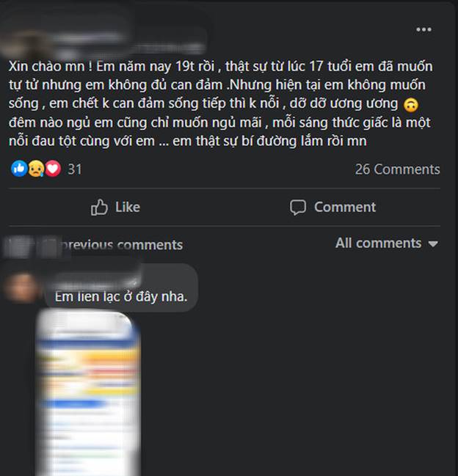Viewport: 458px width, 476px height.
Task: Load the previous comments
Action: [x=94, y=245]
